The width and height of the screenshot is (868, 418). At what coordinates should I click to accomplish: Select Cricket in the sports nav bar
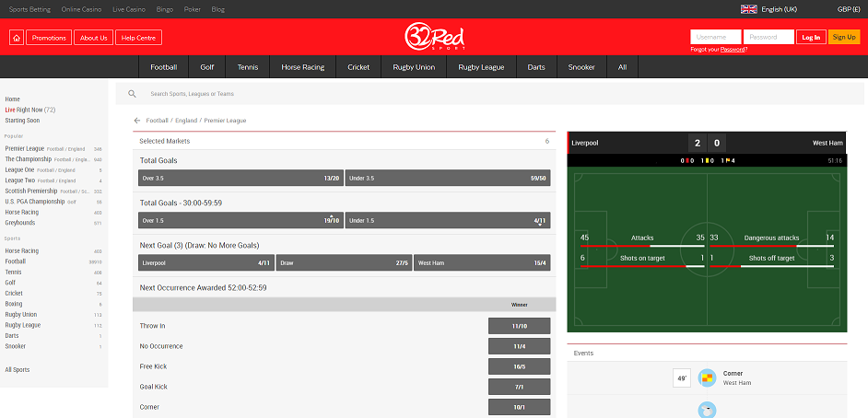(x=358, y=67)
